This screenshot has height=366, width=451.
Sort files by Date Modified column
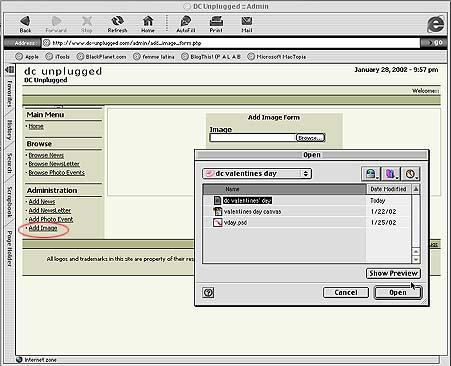[x=388, y=189]
